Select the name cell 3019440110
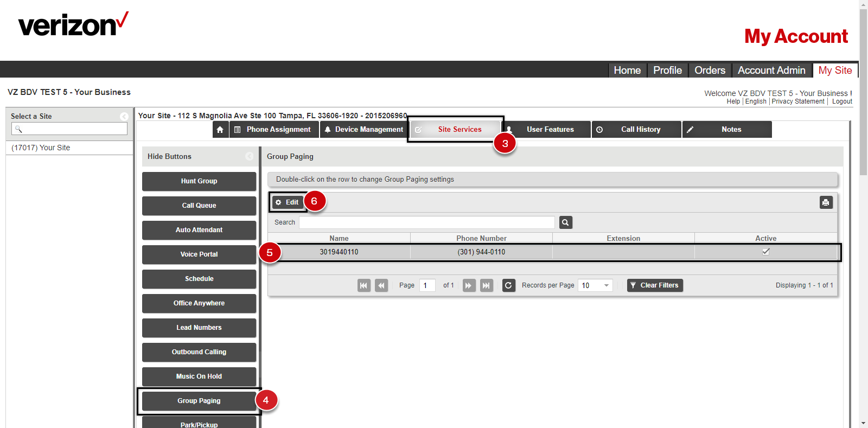 coord(339,252)
